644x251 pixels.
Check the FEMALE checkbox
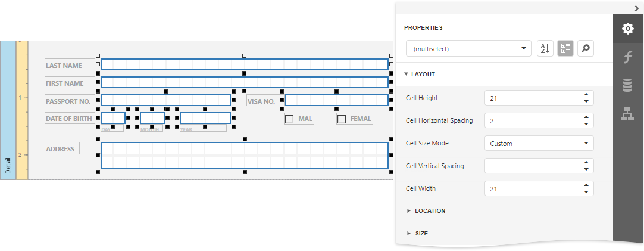(342, 119)
